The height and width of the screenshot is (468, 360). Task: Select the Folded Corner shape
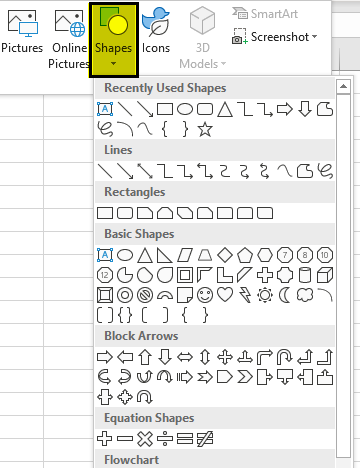185,295
